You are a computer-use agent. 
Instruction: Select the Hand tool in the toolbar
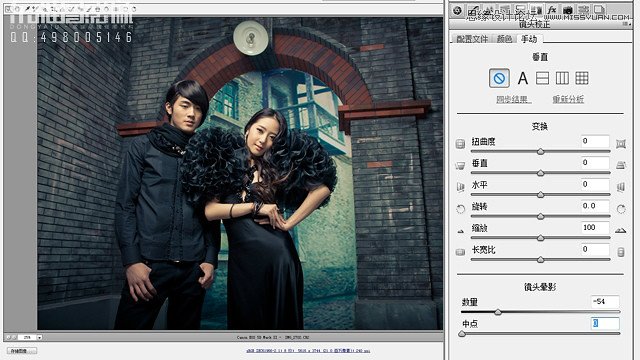coord(17,9)
